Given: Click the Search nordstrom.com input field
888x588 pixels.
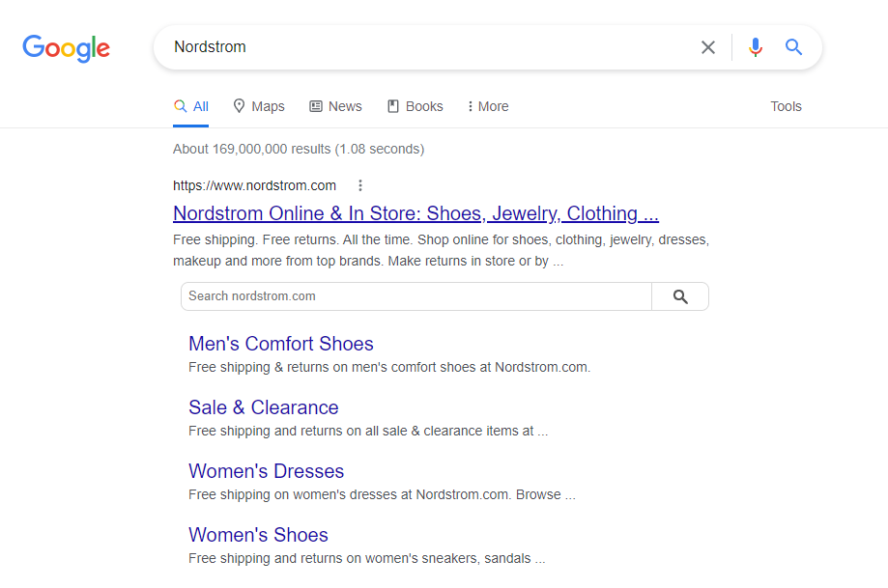Looking at the screenshot, I should tap(416, 296).
